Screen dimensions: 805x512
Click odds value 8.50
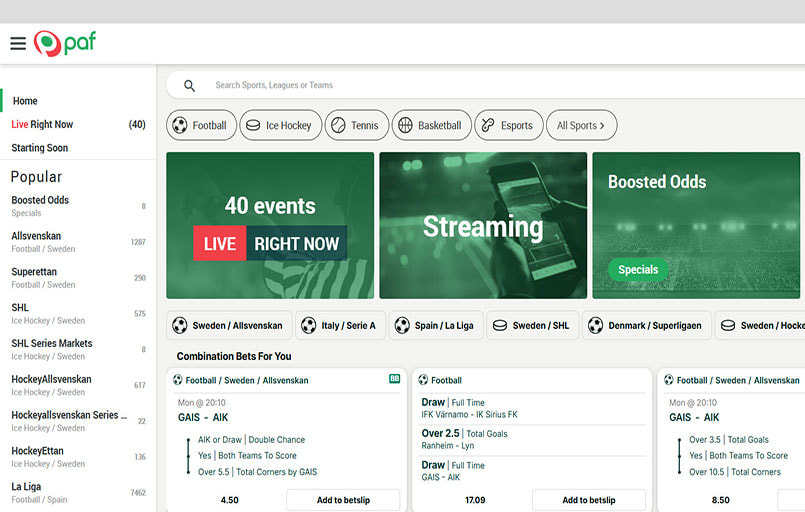click(721, 500)
